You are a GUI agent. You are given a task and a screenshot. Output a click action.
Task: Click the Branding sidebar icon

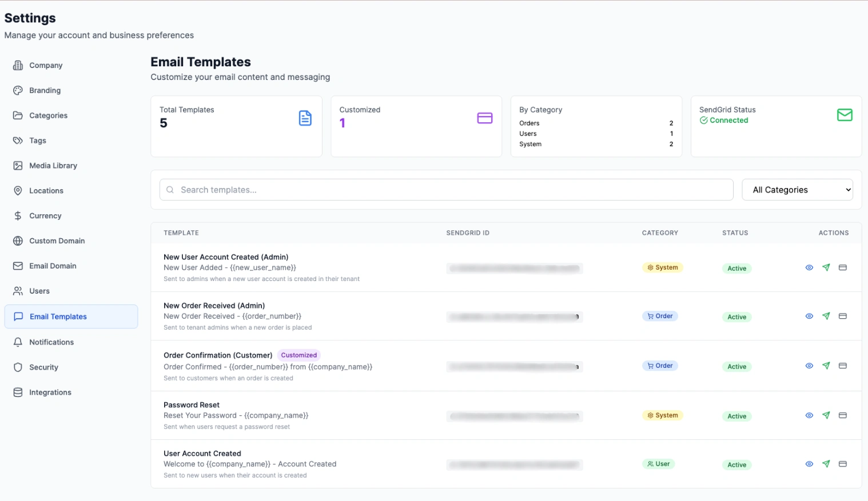tap(18, 90)
